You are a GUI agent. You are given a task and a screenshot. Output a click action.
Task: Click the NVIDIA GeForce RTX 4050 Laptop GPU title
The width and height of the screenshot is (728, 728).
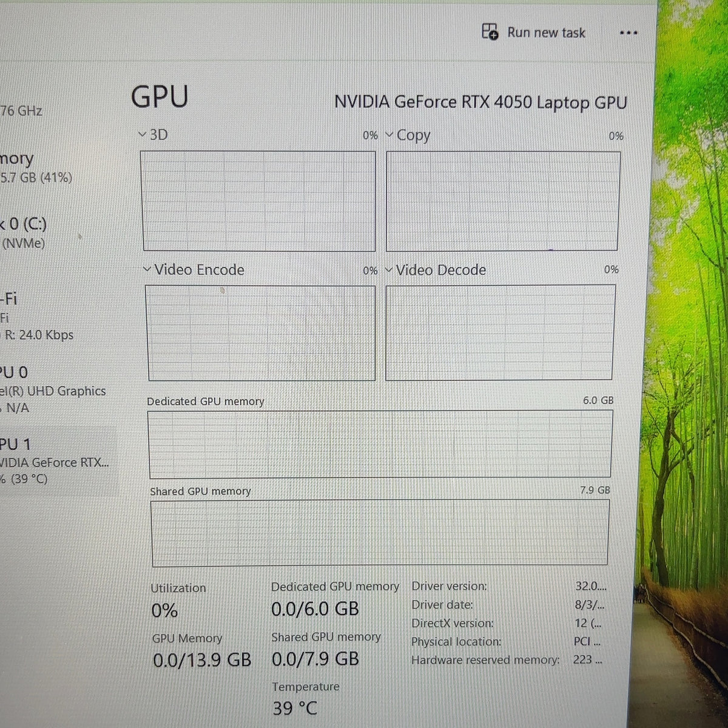point(480,102)
